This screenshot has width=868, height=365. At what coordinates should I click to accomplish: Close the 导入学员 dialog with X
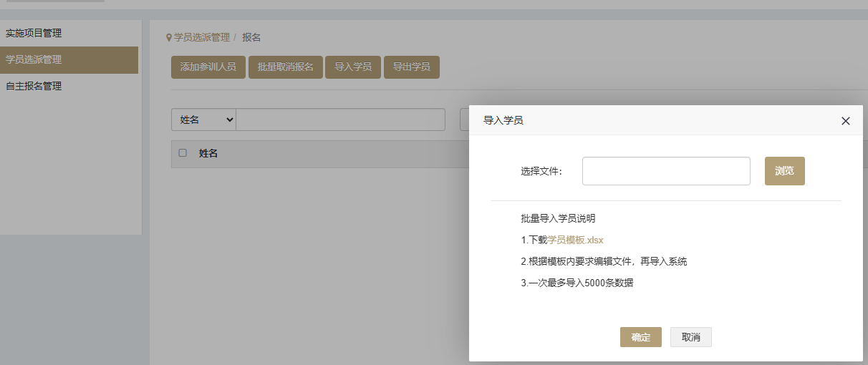[x=845, y=121]
